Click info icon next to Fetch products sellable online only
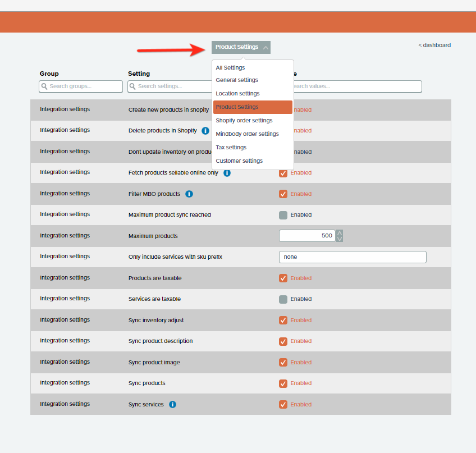The image size is (476, 453). pos(227,173)
